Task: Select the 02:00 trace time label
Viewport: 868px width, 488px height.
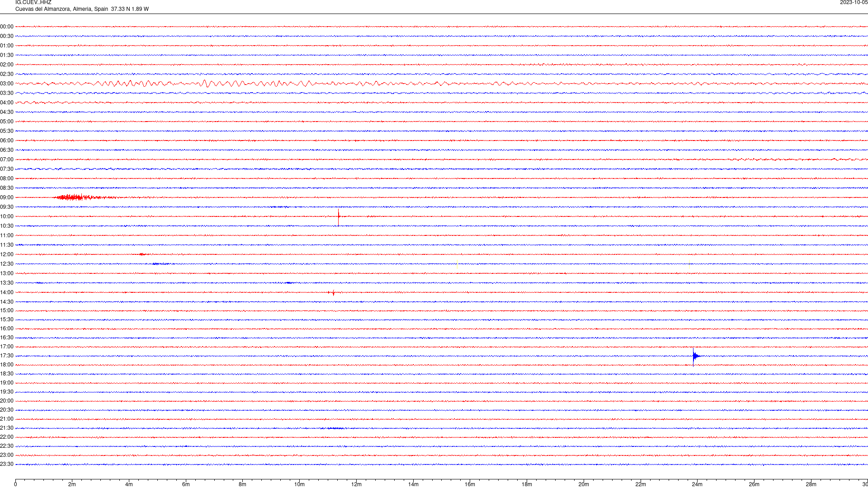Action: click(x=7, y=65)
